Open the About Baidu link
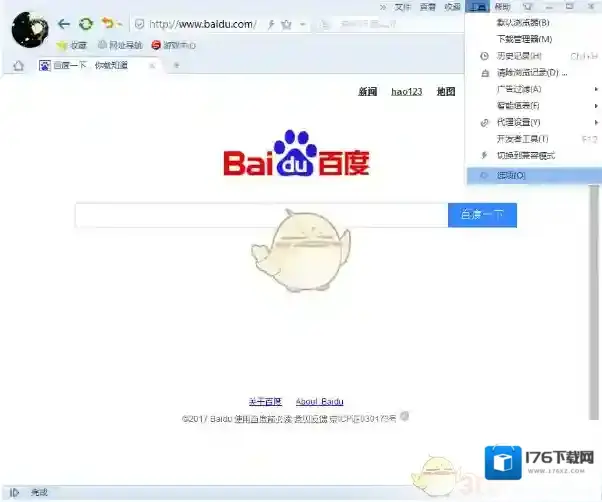Viewport: 602px width, 502px height. click(319, 401)
